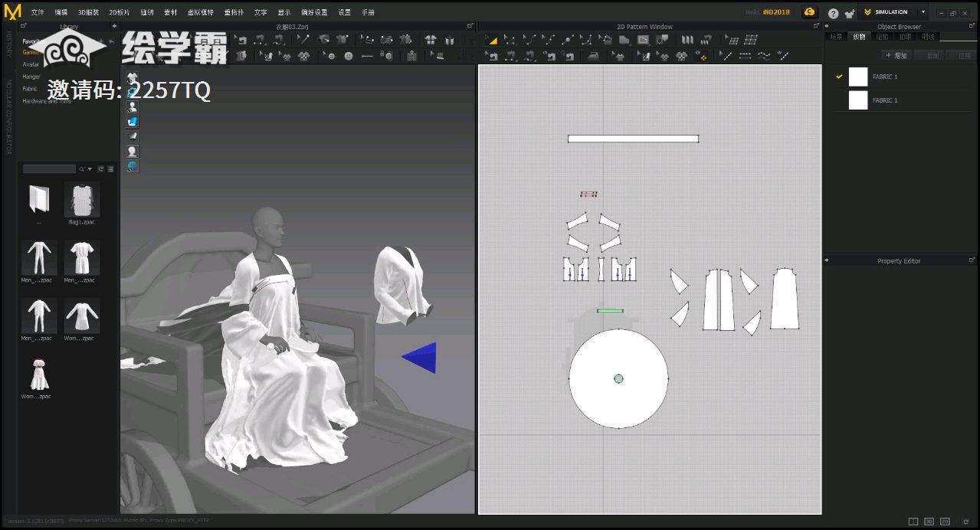Open the 编辑 menu
980x530 pixels.
tap(61, 12)
